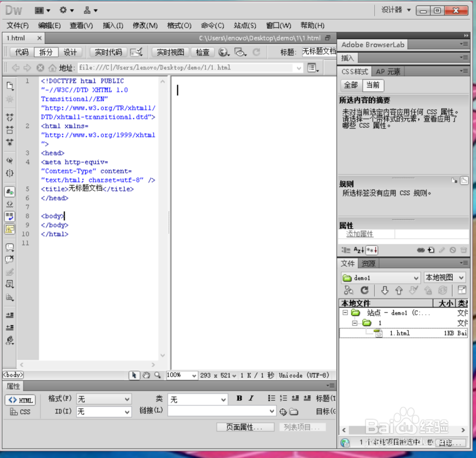Click the Outdent Code icon in coding toolbar
The height and width of the screenshot is (458, 476).
[10, 328]
